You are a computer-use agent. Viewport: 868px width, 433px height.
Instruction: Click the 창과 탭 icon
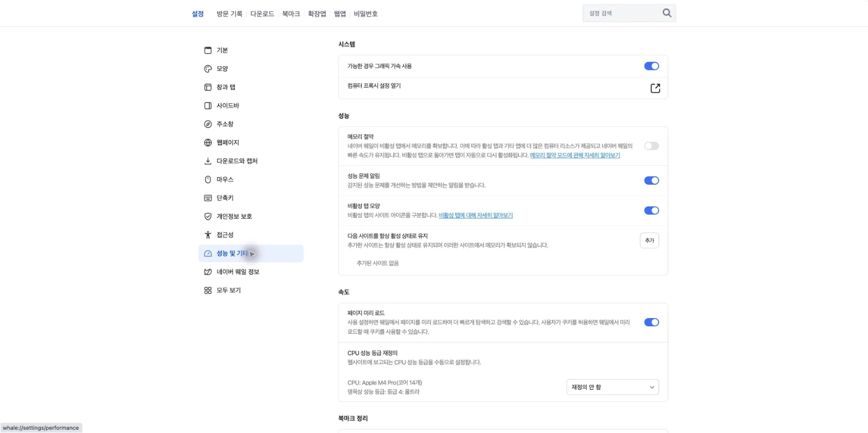208,87
